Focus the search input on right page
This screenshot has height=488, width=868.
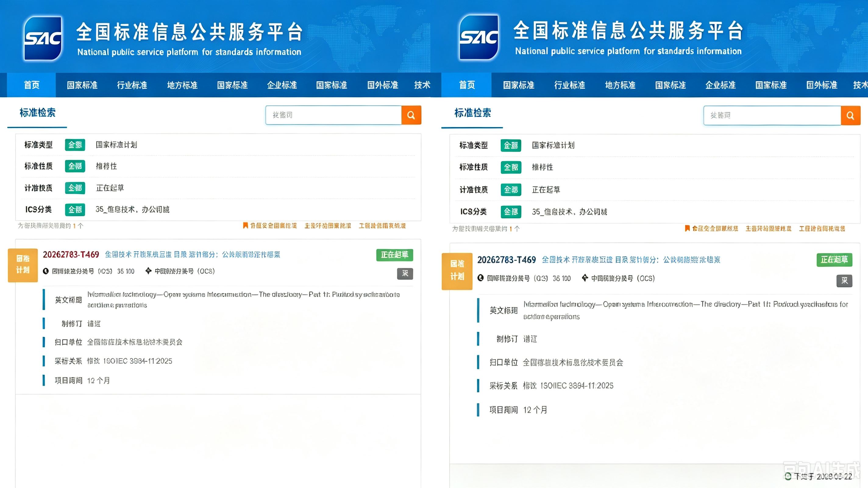tap(772, 115)
